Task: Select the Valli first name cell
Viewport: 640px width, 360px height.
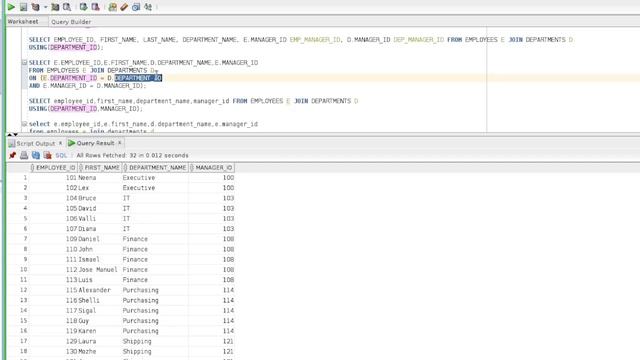Action: [x=100, y=219]
